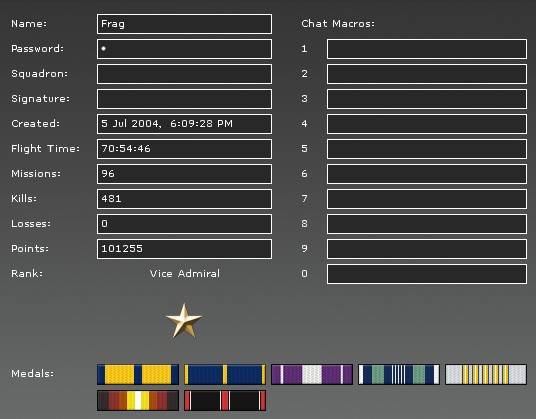Click chat macro field 8
The width and height of the screenshot is (536, 419).
tap(427, 224)
